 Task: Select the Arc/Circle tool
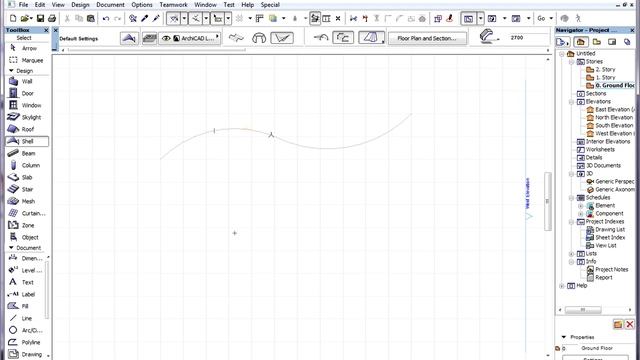[26, 330]
